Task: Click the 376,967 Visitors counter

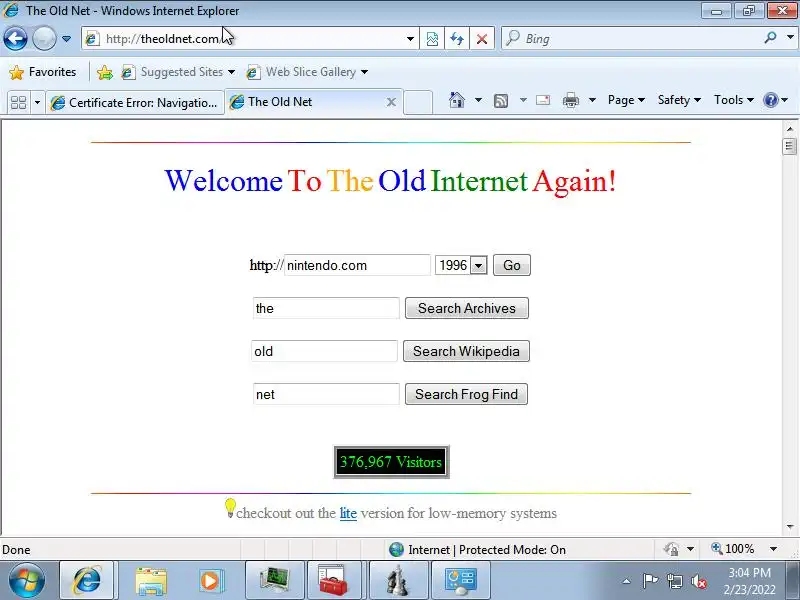Action: click(391, 462)
